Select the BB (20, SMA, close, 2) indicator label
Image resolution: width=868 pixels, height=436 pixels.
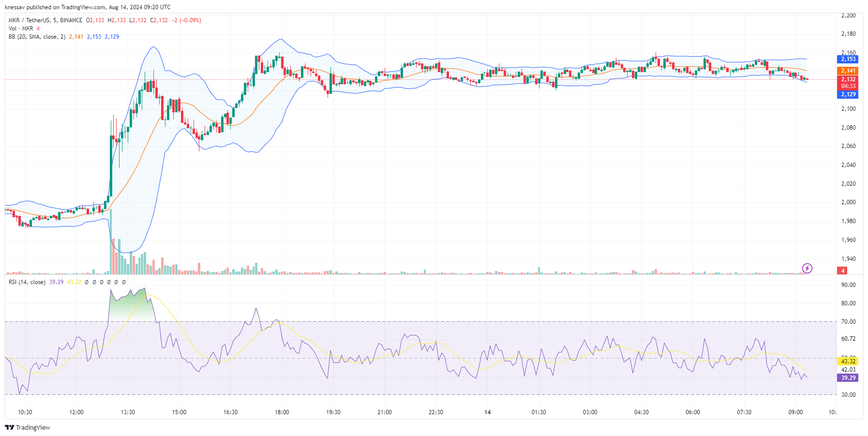tap(37, 37)
